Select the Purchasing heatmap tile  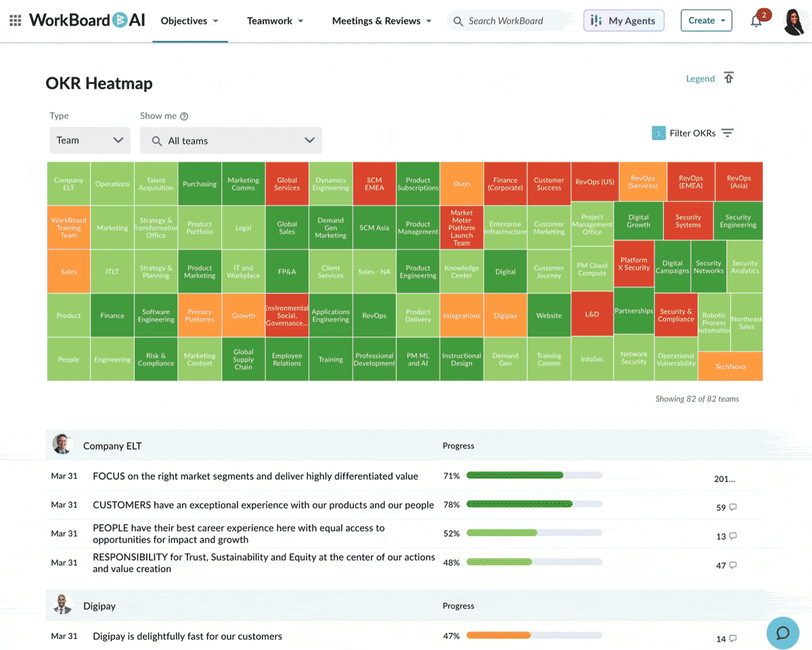(200, 183)
